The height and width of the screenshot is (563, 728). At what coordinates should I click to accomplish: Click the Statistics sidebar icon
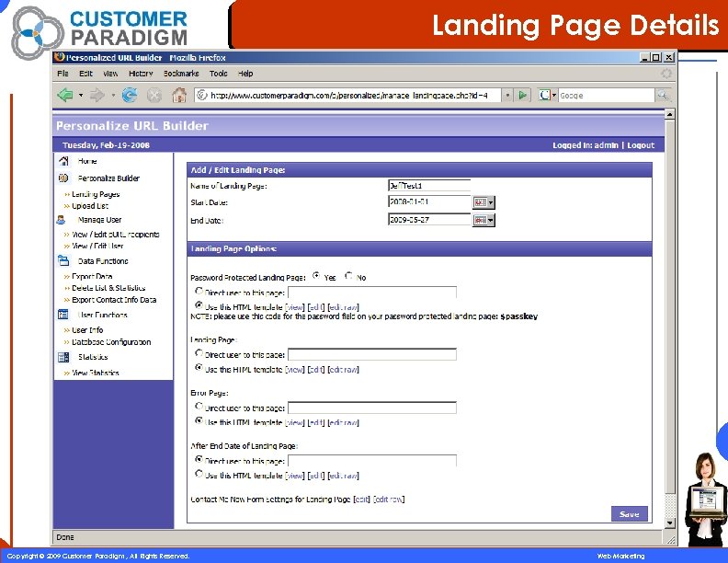[x=63, y=357]
